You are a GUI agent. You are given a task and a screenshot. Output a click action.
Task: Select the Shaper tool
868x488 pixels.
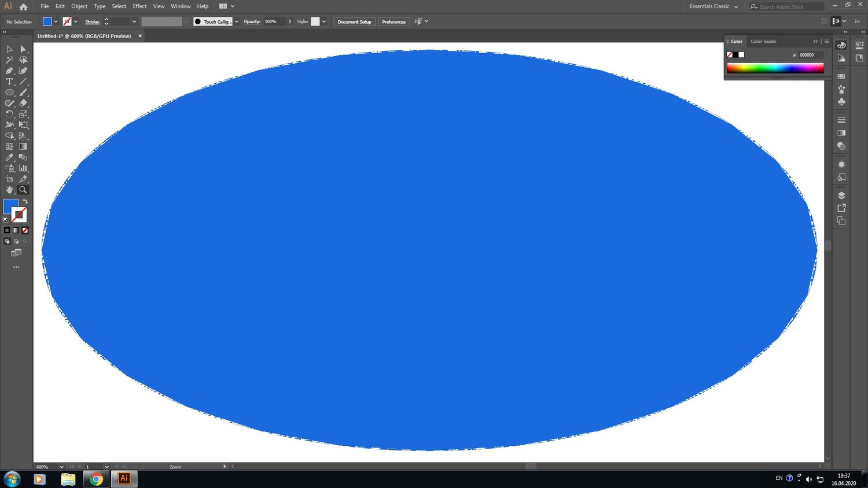[9, 103]
